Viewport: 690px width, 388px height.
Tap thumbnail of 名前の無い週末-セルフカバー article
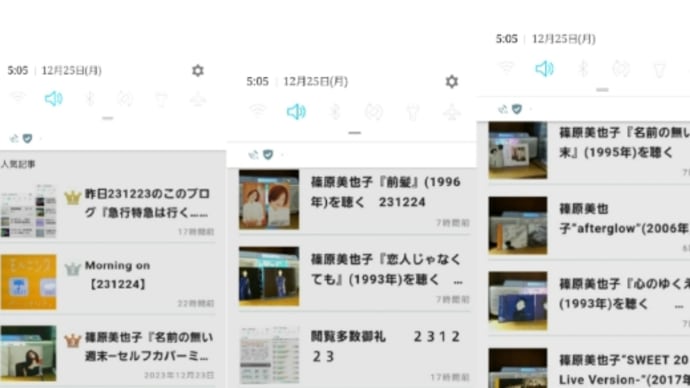[29, 353]
